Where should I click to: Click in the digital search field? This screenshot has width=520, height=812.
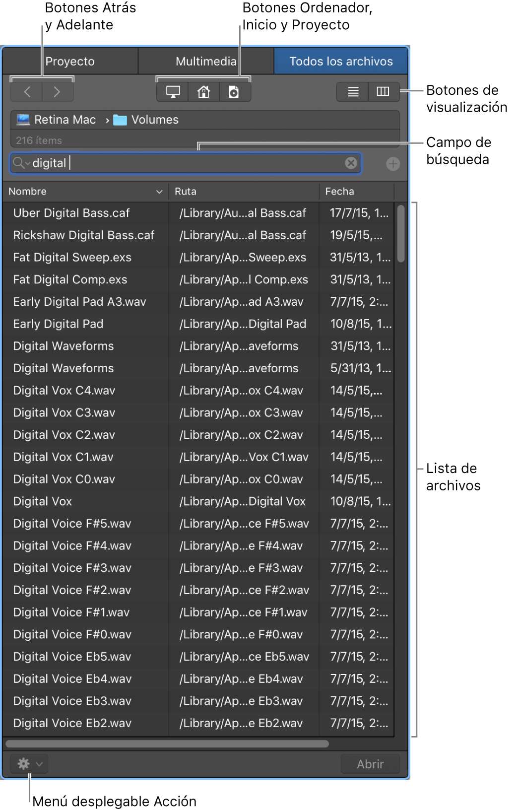point(186,163)
